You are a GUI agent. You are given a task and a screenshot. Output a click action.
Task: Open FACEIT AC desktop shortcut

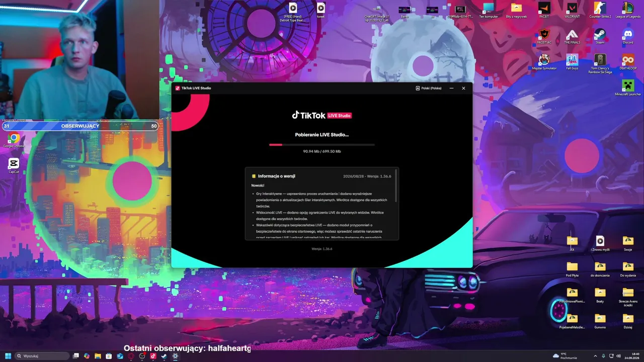point(544,36)
